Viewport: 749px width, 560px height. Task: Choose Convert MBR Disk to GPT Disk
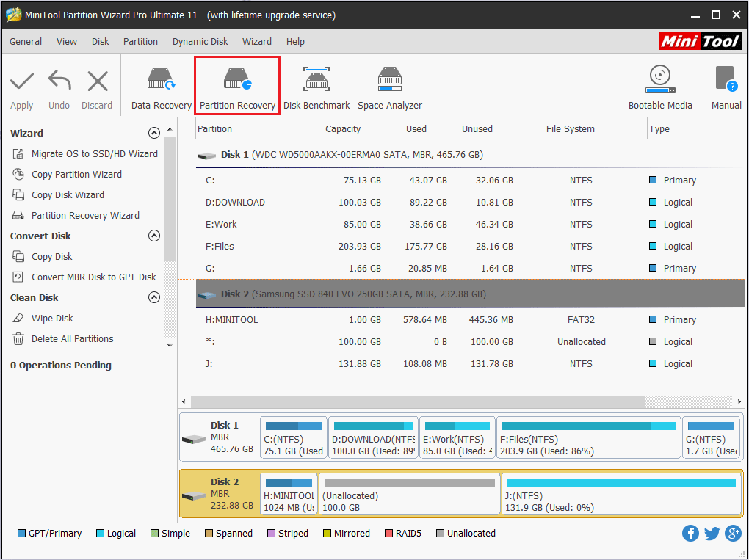pyautogui.click(x=94, y=277)
